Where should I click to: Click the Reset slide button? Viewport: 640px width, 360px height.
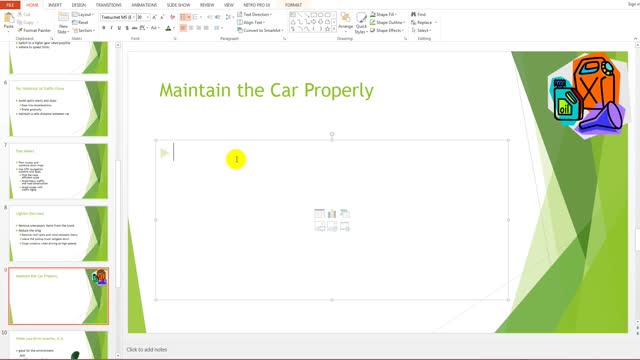tap(80, 22)
